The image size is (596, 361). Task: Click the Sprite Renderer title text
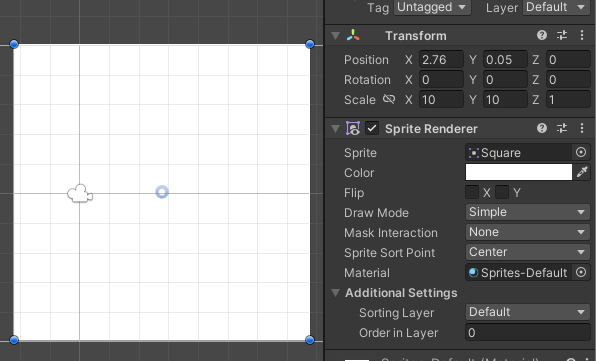[431, 129]
